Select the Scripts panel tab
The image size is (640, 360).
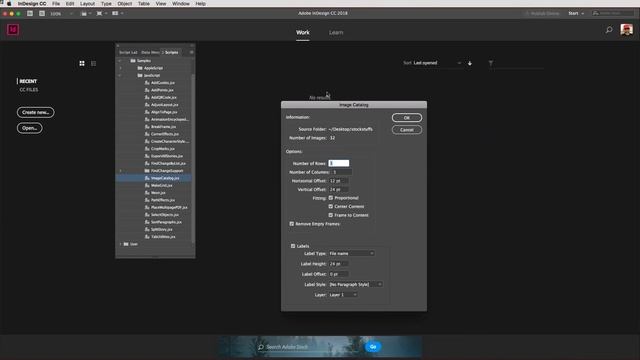coord(171,52)
